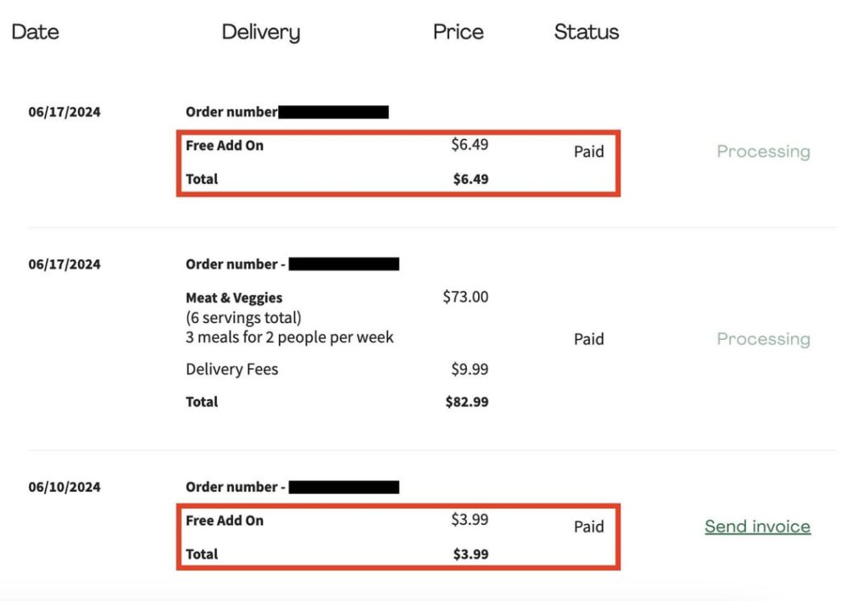Click the $73.00 price value
Screen dimensions: 868x601
[466, 297]
